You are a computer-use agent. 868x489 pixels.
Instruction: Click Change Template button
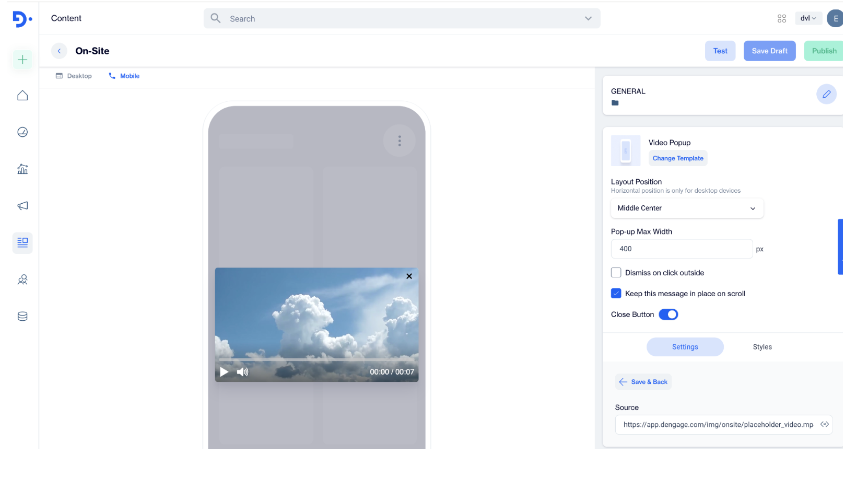click(678, 158)
